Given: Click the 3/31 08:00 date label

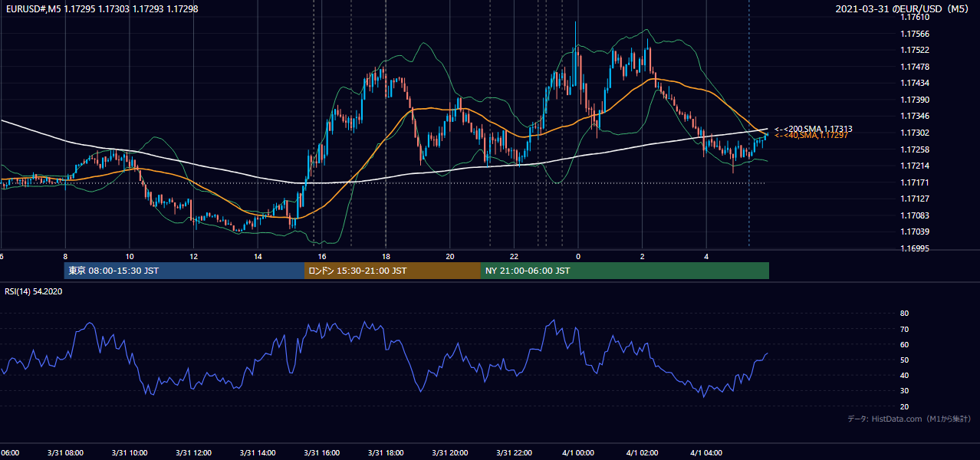Looking at the screenshot, I should pos(65,453).
